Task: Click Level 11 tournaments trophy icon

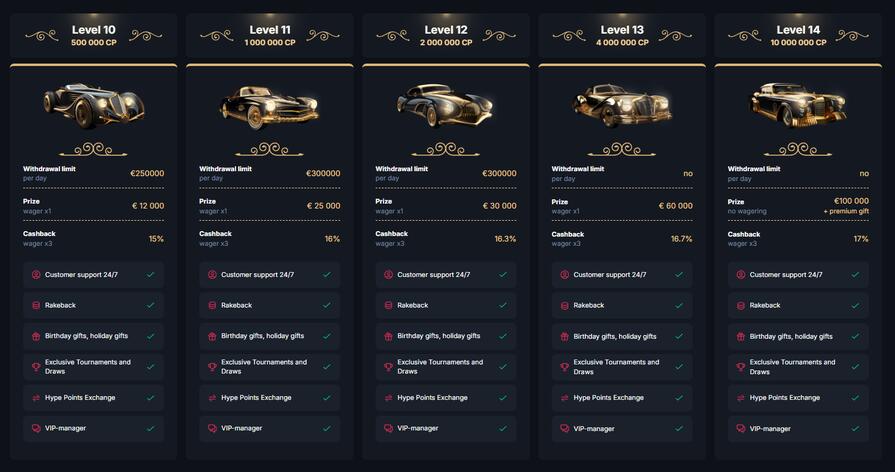Action: [x=213, y=367]
